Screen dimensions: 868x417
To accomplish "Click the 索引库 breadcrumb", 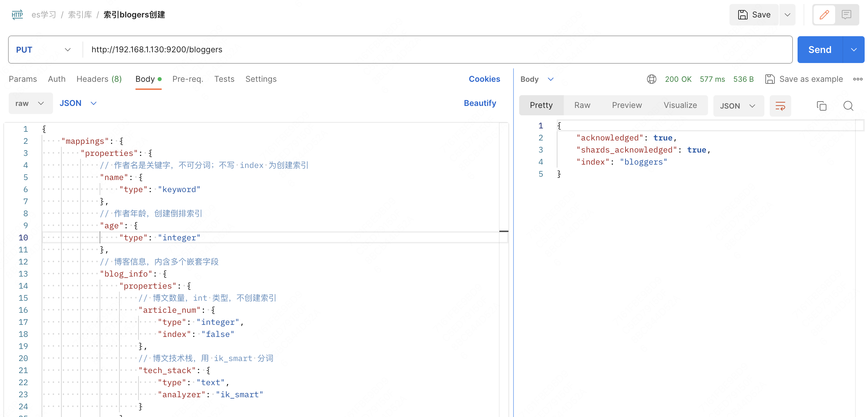I will [80, 15].
